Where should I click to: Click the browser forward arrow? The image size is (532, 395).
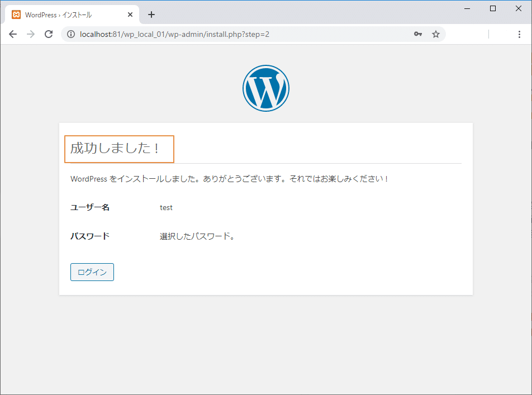pyautogui.click(x=31, y=34)
